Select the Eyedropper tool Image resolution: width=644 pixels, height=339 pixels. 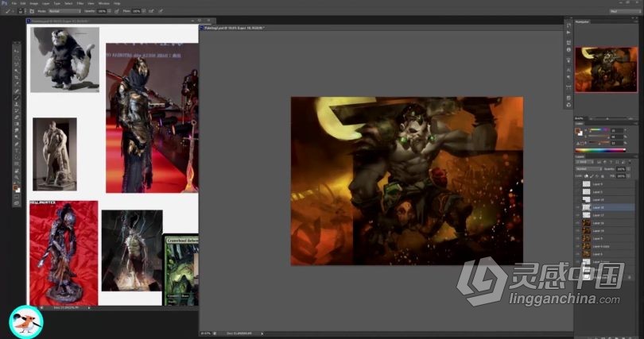(x=16, y=83)
